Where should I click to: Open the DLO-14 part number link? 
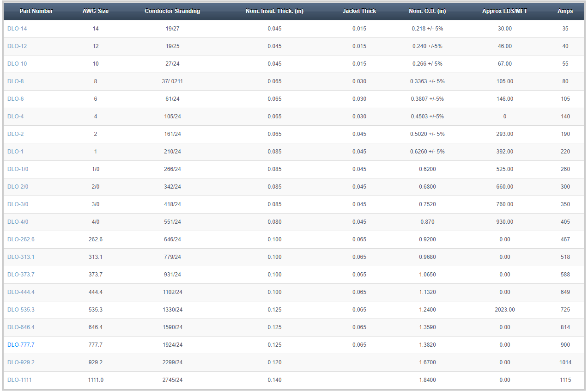point(17,29)
